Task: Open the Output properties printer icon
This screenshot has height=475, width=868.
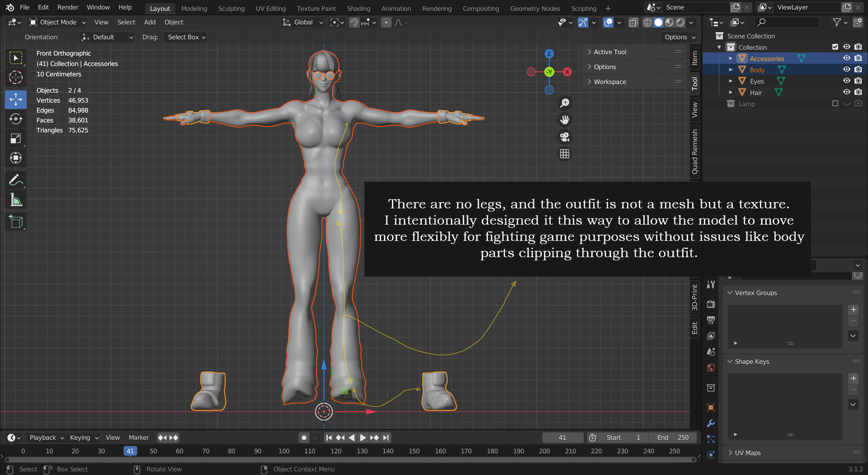Action: point(711,320)
